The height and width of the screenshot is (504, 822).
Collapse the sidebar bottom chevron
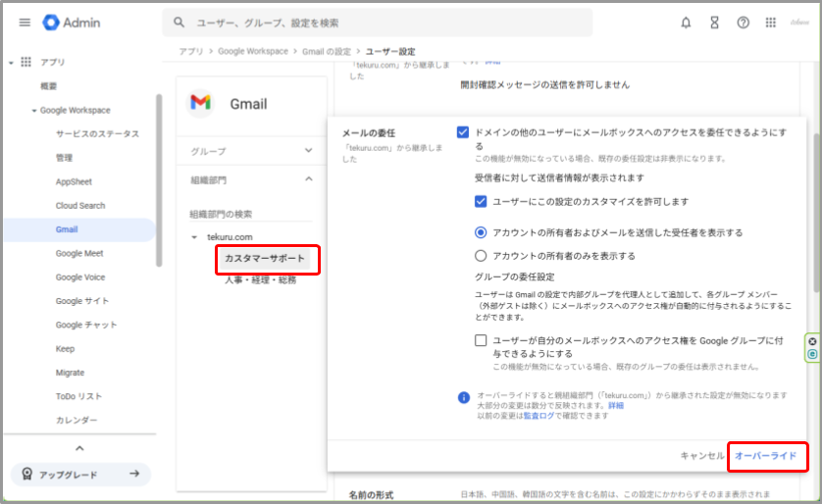79,448
